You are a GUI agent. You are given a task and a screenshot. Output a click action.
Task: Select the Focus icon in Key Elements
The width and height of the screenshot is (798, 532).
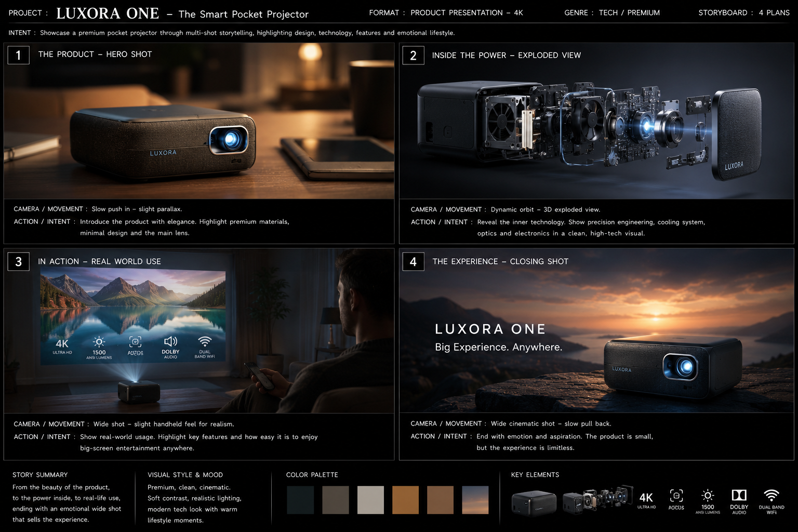tap(676, 499)
